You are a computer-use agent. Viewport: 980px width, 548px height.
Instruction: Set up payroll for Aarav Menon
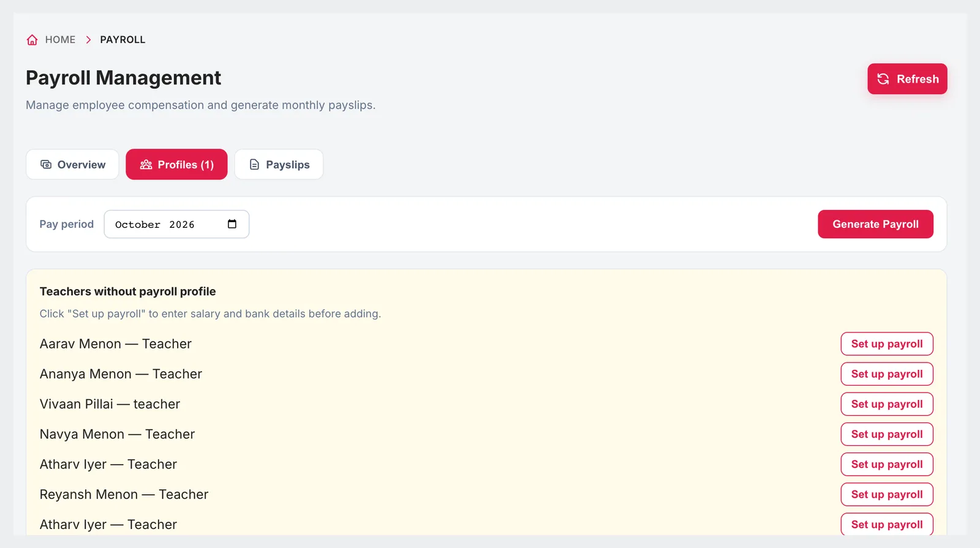(887, 344)
